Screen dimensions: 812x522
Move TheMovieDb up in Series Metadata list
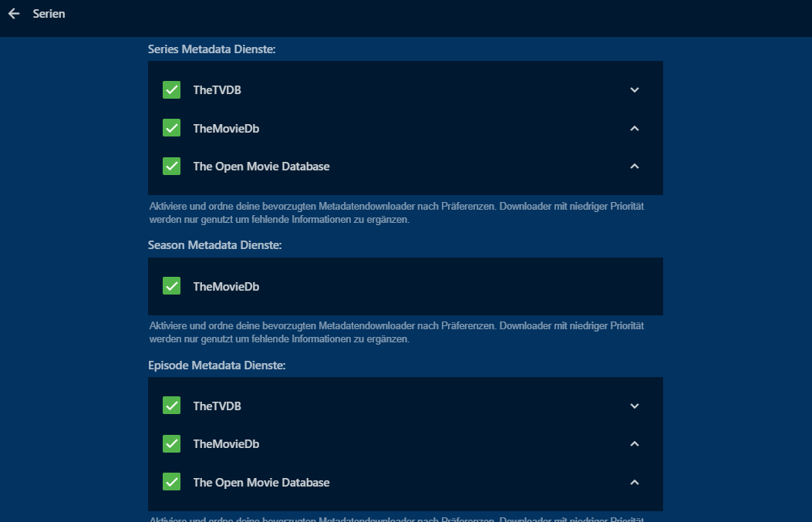click(x=635, y=129)
